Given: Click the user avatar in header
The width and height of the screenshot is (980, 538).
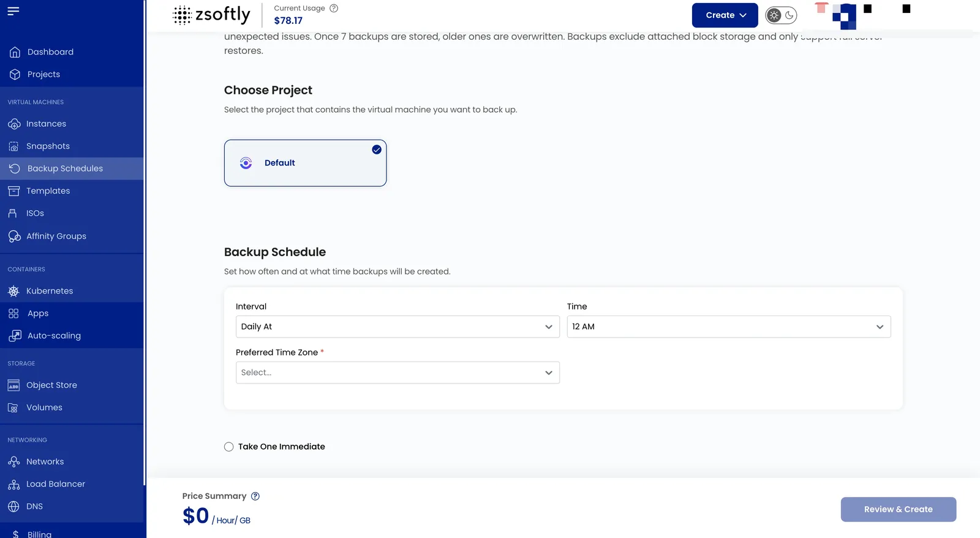Looking at the screenshot, I should click(844, 17).
